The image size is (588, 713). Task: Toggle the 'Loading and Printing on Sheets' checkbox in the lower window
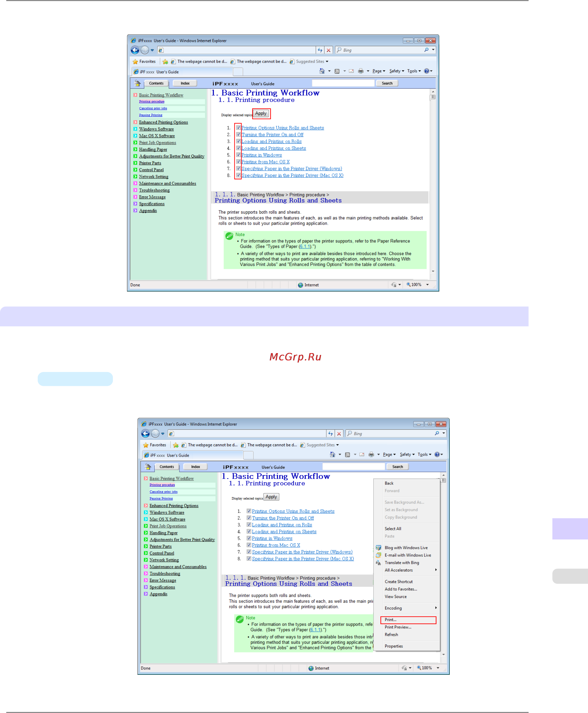click(249, 532)
